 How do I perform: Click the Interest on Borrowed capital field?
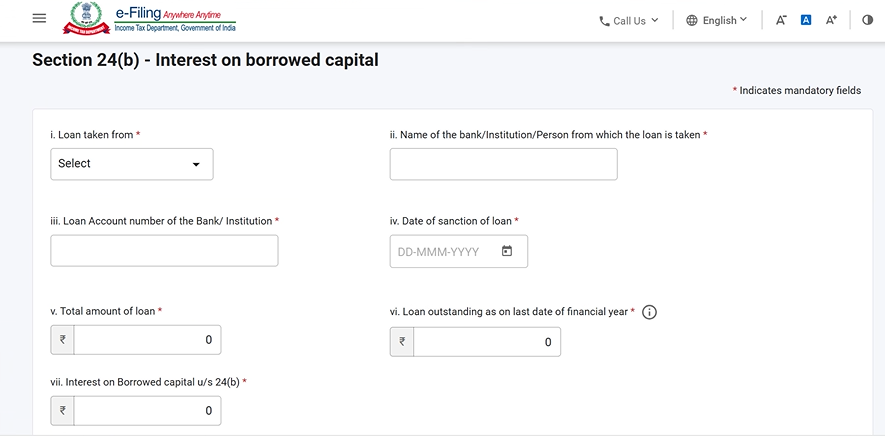[x=146, y=410]
